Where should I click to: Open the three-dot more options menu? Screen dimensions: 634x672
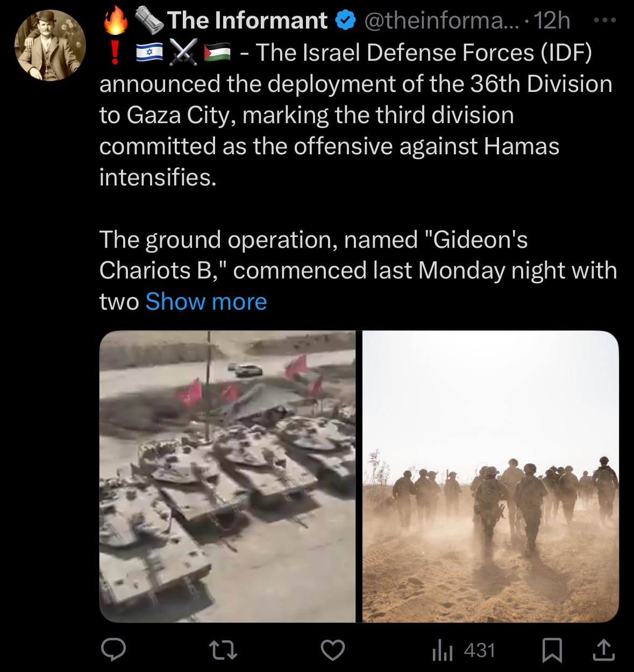pyautogui.click(x=605, y=20)
